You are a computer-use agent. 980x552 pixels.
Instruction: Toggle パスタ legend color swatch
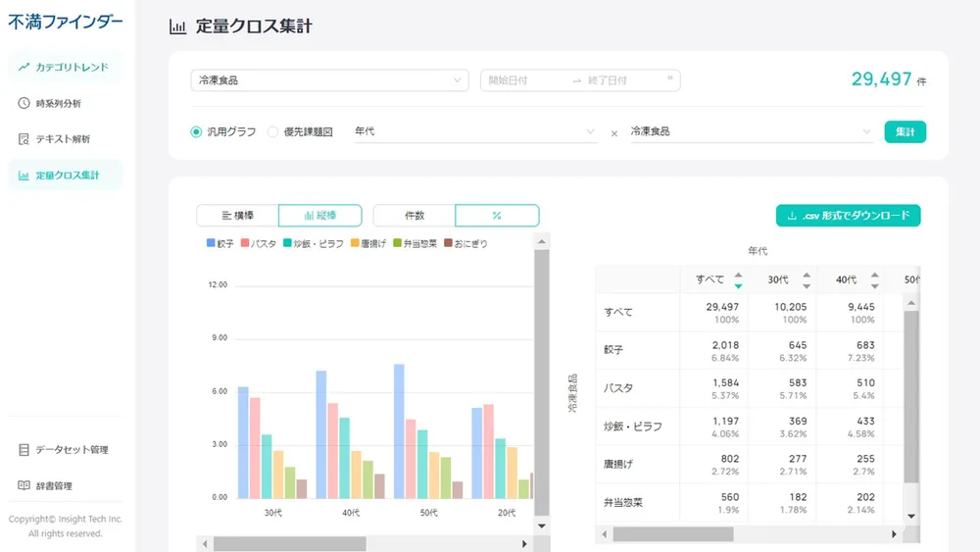pos(245,242)
